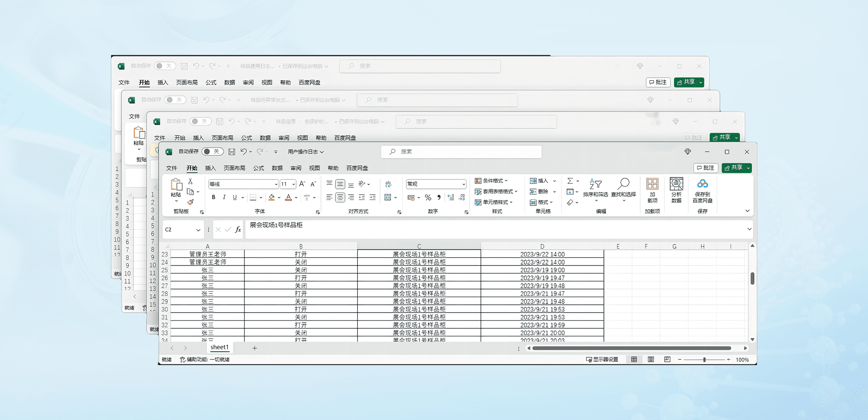This screenshot has width=868, height=420.
Task: Click the Decrease Font Size icon
Action: [x=313, y=184]
